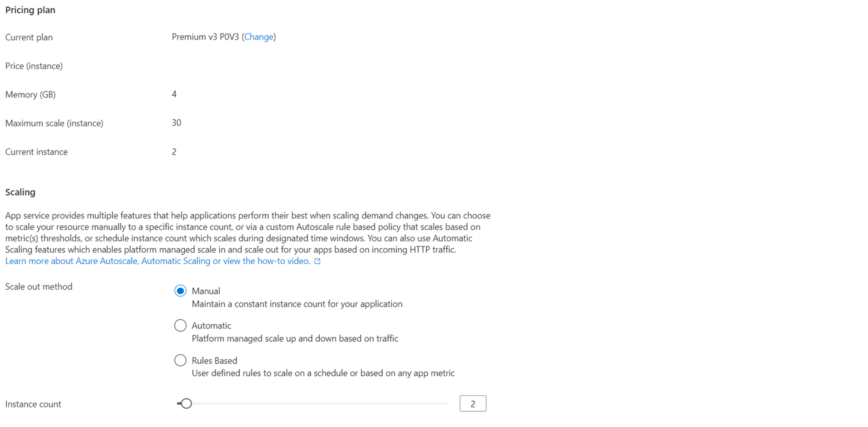Viewport: 868px width, 427px height.
Task: Click the Rules Based label text
Action: click(x=214, y=360)
